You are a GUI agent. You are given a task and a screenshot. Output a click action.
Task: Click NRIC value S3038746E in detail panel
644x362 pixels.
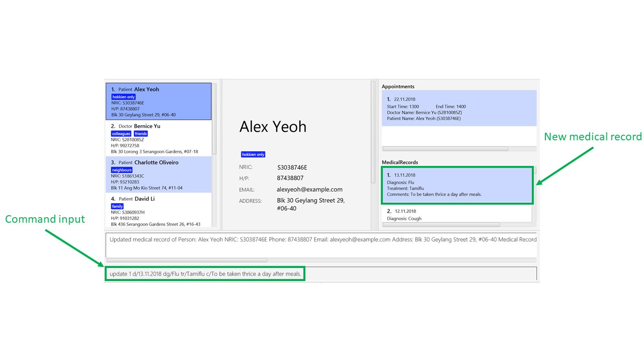(x=292, y=167)
